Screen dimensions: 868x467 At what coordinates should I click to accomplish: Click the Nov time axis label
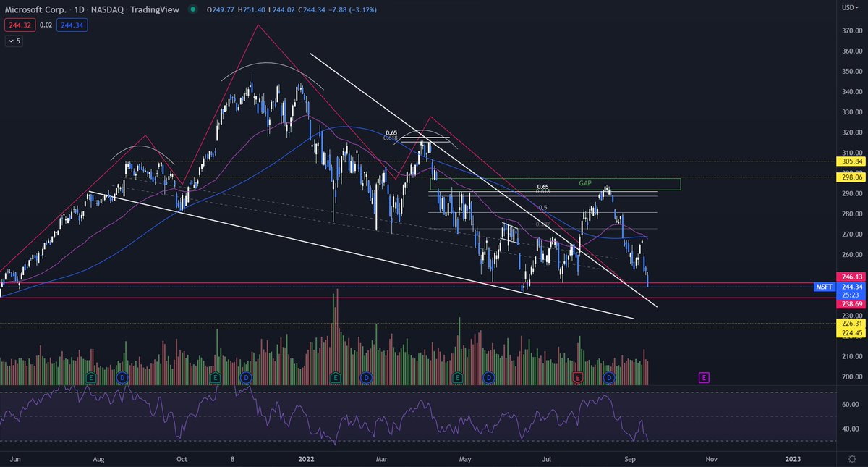coord(711,459)
